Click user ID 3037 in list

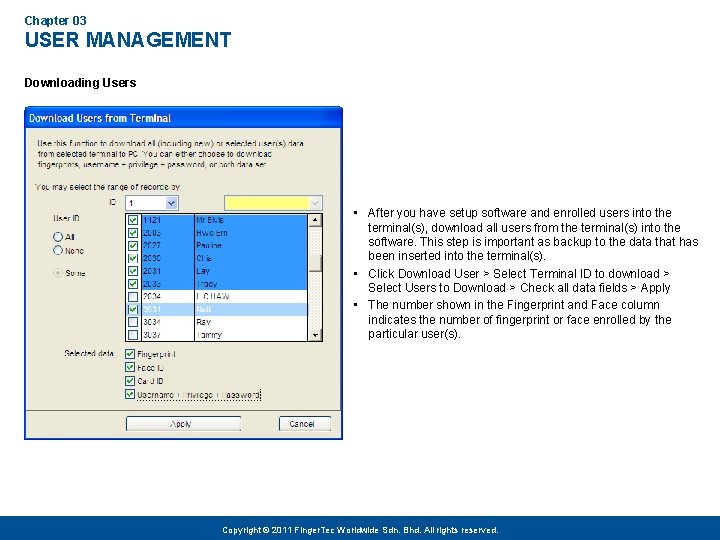coord(152,335)
